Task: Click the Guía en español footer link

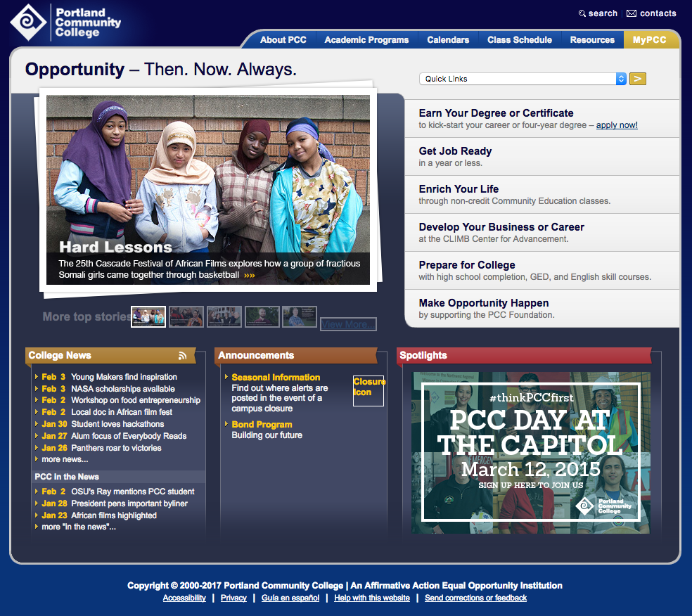Action: click(290, 598)
